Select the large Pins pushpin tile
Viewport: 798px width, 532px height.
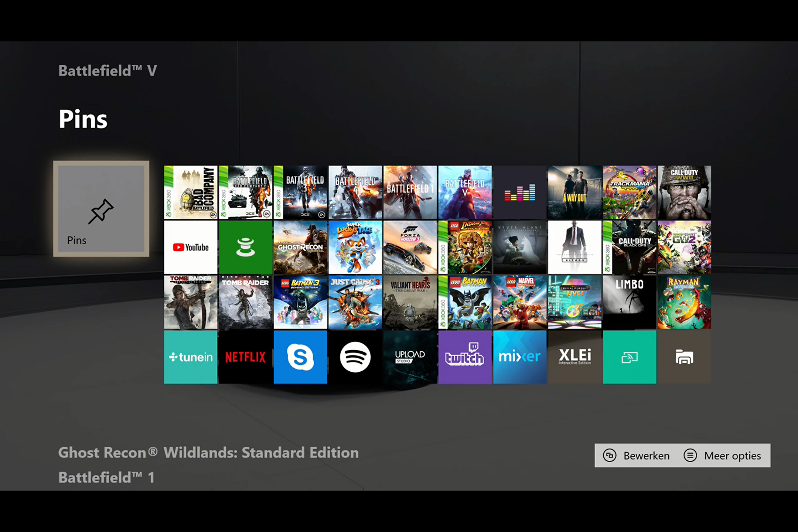101,209
